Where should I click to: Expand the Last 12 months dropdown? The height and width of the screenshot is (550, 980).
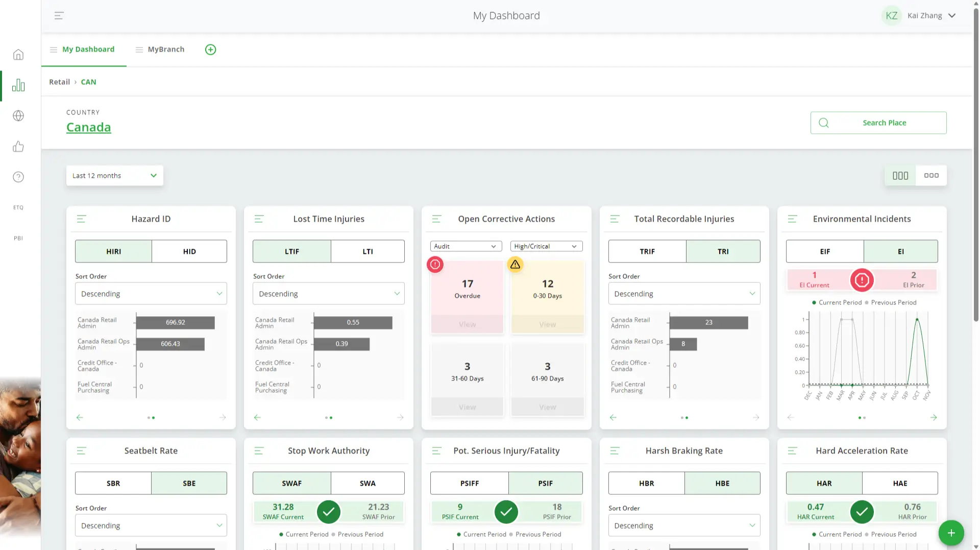coord(114,176)
